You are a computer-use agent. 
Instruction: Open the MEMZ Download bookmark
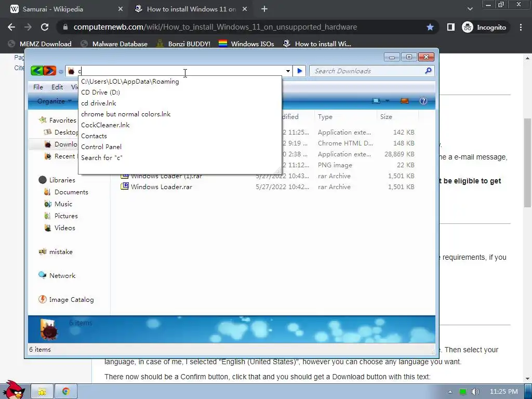(39, 44)
